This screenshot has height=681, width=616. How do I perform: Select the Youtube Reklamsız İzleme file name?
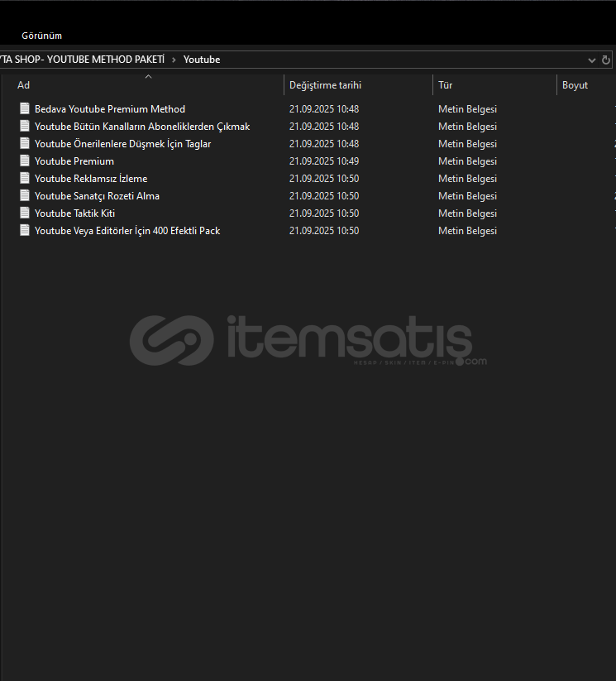pos(91,179)
